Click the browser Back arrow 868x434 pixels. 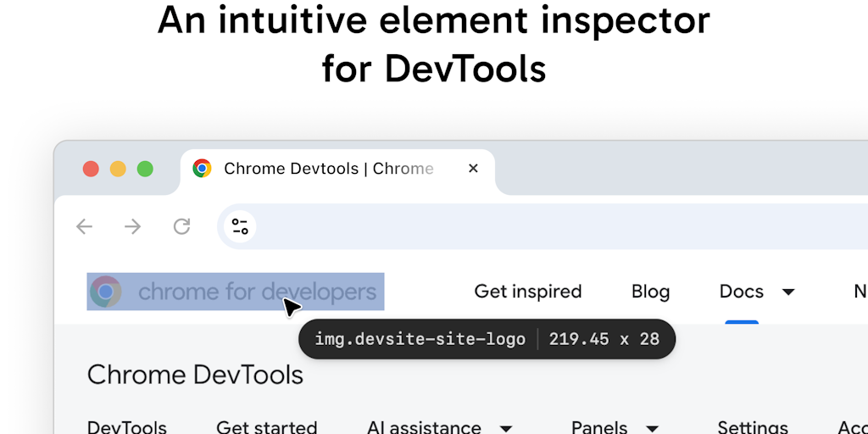[84, 226]
